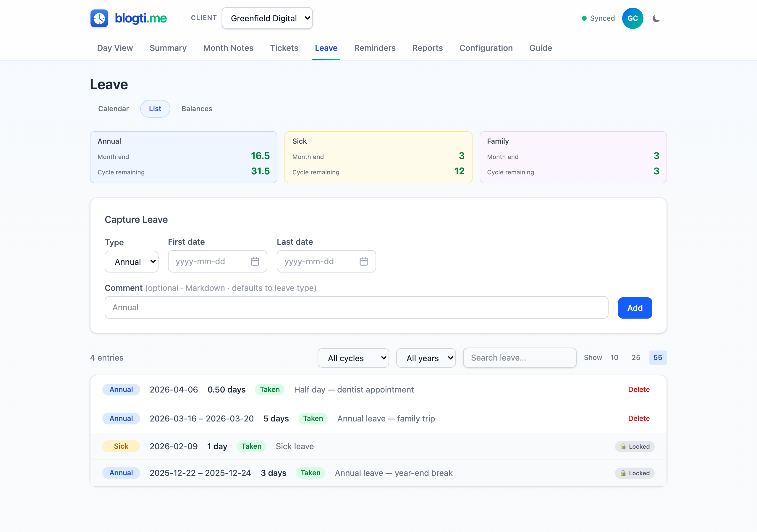Select the List leave view
Viewport: 757px width, 532px height.
tap(155, 109)
